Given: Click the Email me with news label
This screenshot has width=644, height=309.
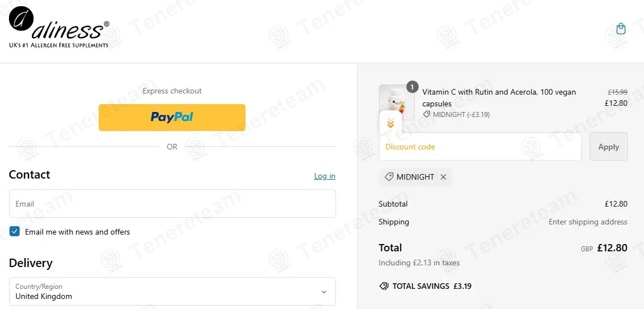Looking at the screenshot, I should coord(77,232).
